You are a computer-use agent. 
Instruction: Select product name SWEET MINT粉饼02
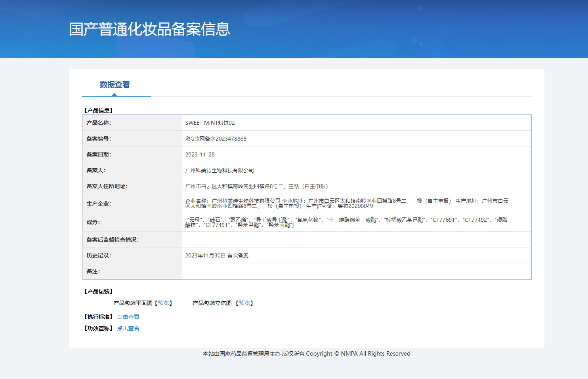(210, 123)
